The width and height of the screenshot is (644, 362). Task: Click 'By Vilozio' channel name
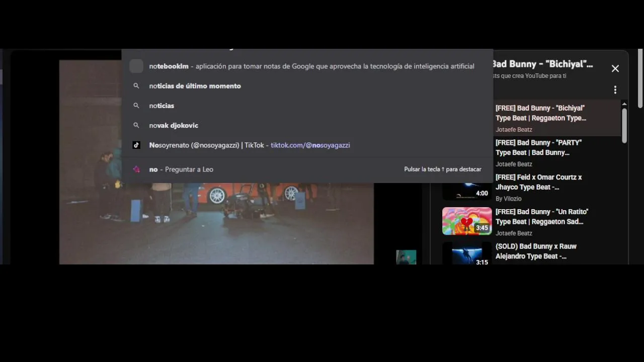[x=509, y=199]
